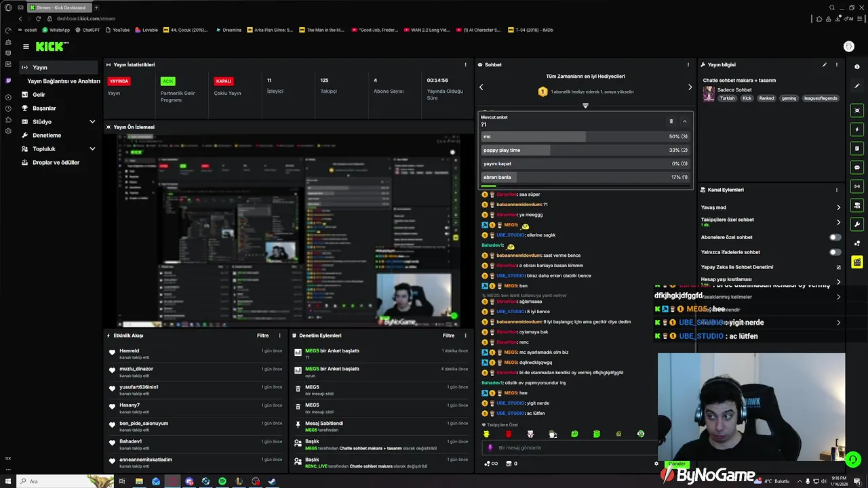Reload the browser page
Screen dimensions: 868x488
coord(38,19)
